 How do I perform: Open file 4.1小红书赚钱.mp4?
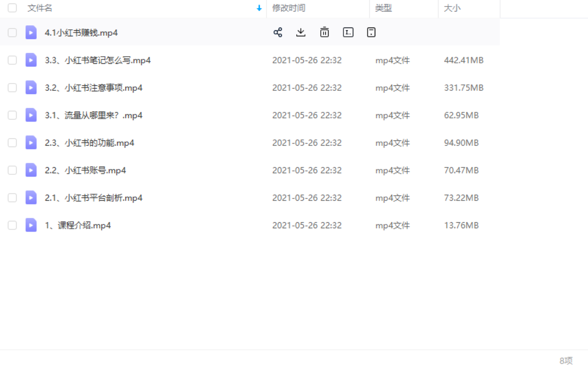(x=81, y=32)
